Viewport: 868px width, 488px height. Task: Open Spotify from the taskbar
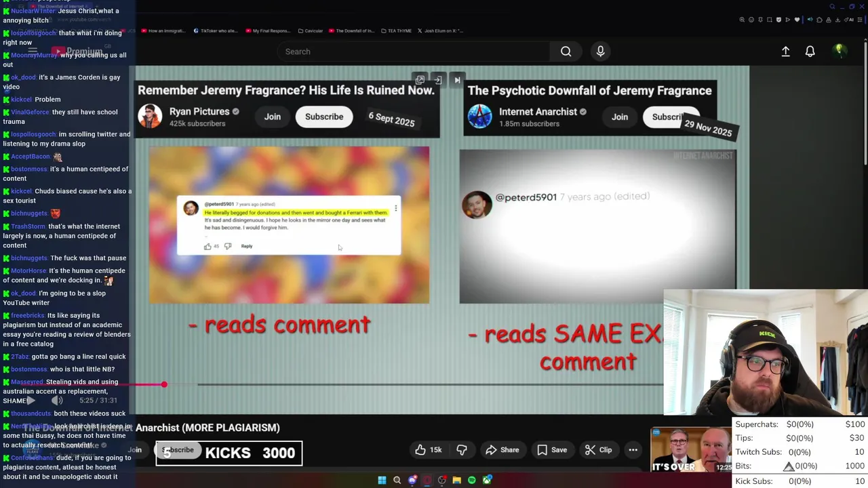pyautogui.click(x=472, y=480)
